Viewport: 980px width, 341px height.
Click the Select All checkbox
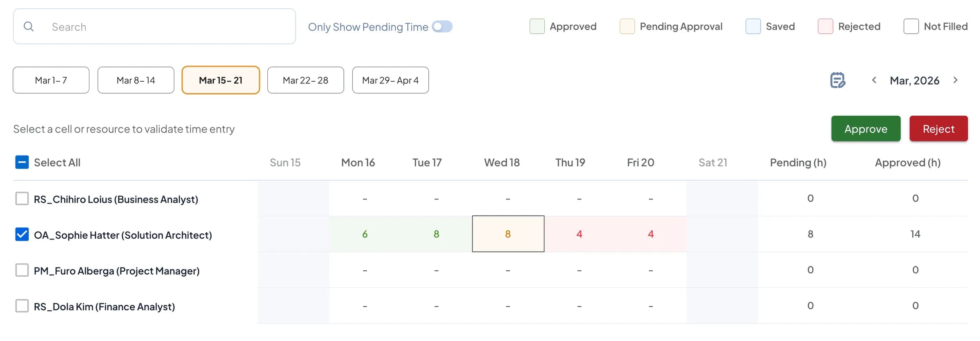tap(22, 162)
